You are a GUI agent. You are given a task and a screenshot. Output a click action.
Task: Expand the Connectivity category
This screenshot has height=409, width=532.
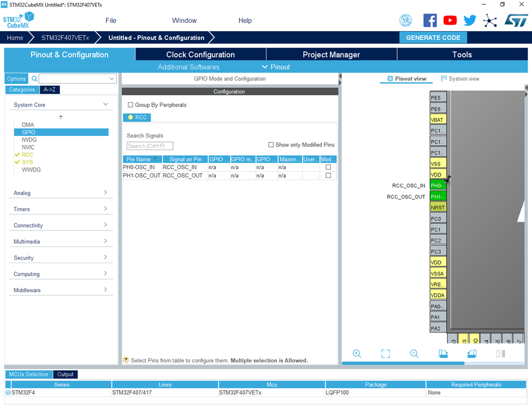[105, 225]
